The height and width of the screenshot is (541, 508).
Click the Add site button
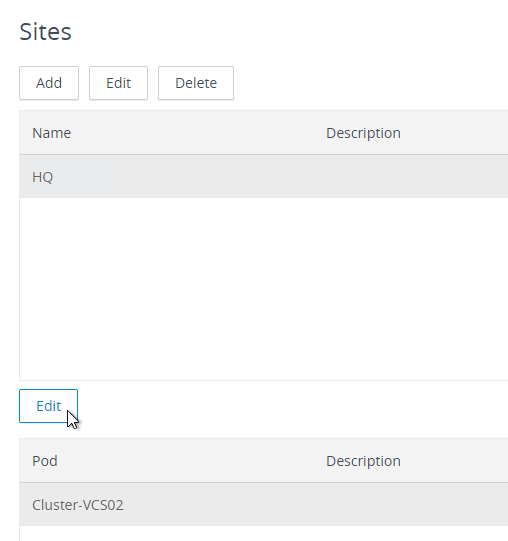[49, 83]
